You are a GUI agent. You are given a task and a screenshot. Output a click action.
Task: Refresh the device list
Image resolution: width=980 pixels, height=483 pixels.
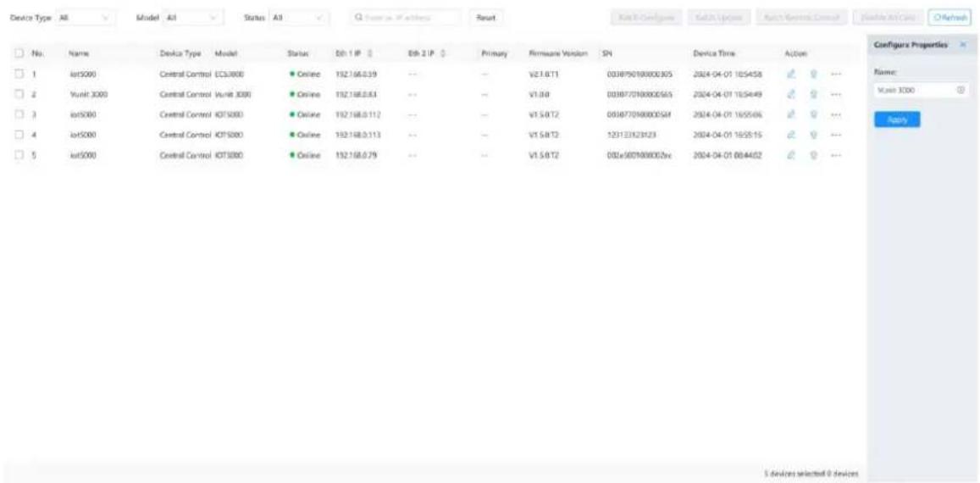[950, 18]
